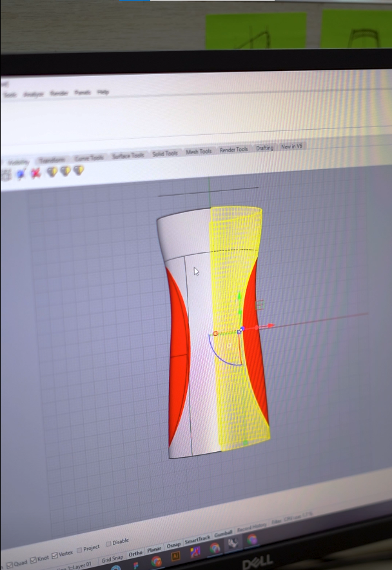Click the Filter status bar button
Viewport: 392px width, 570px height.
277,522
